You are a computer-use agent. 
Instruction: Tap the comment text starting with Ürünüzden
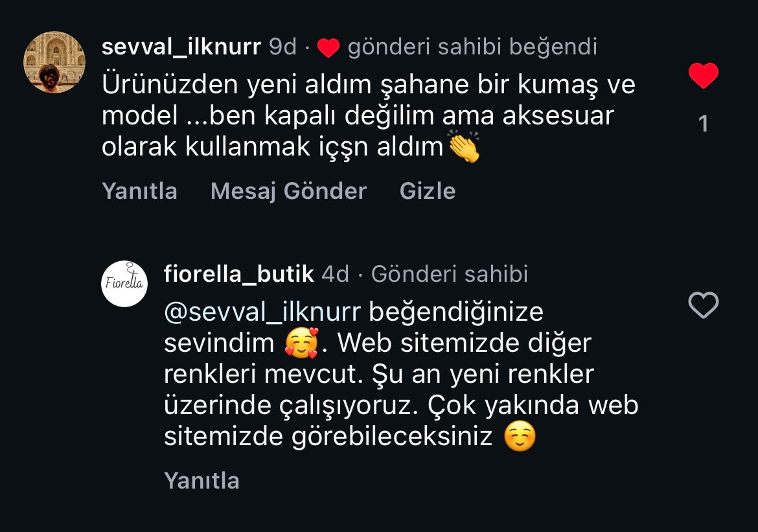pos(369,115)
